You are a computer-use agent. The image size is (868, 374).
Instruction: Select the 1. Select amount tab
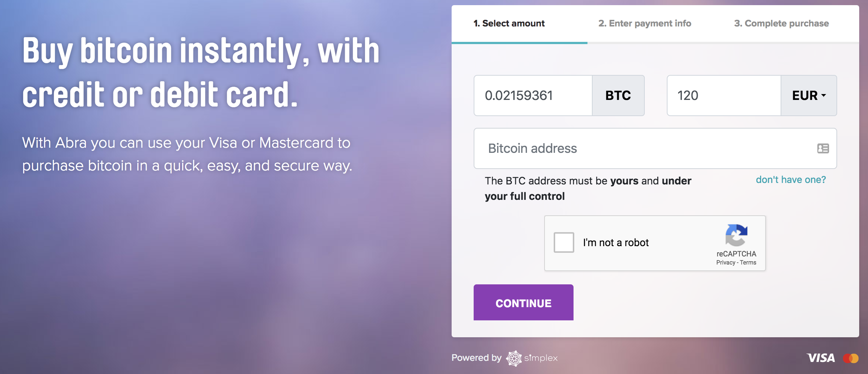[509, 24]
